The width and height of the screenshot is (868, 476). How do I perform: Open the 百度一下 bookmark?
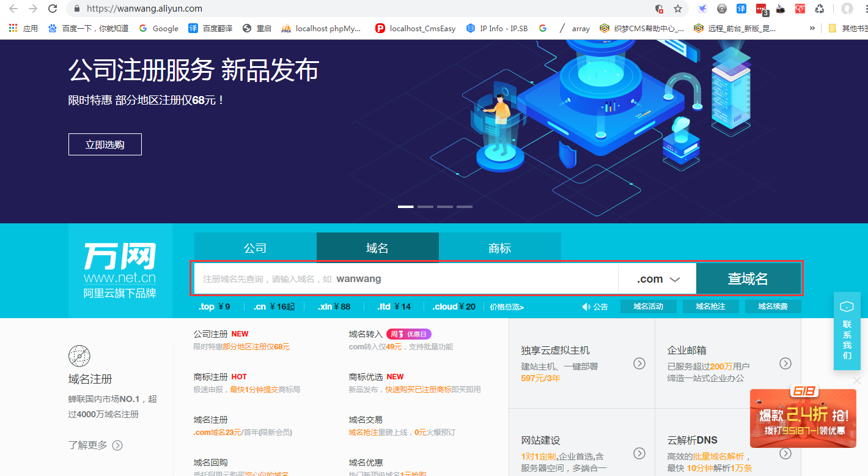pos(88,28)
